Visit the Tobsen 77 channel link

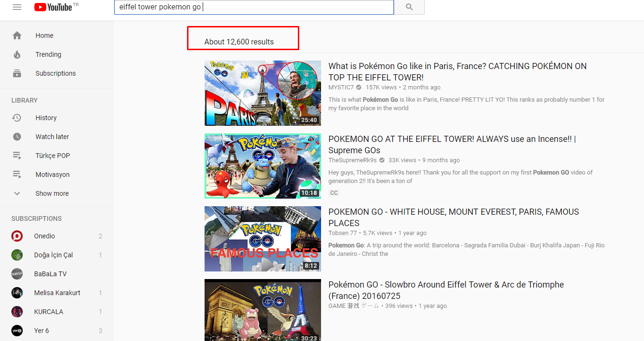pyautogui.click(x=343, y=233)
